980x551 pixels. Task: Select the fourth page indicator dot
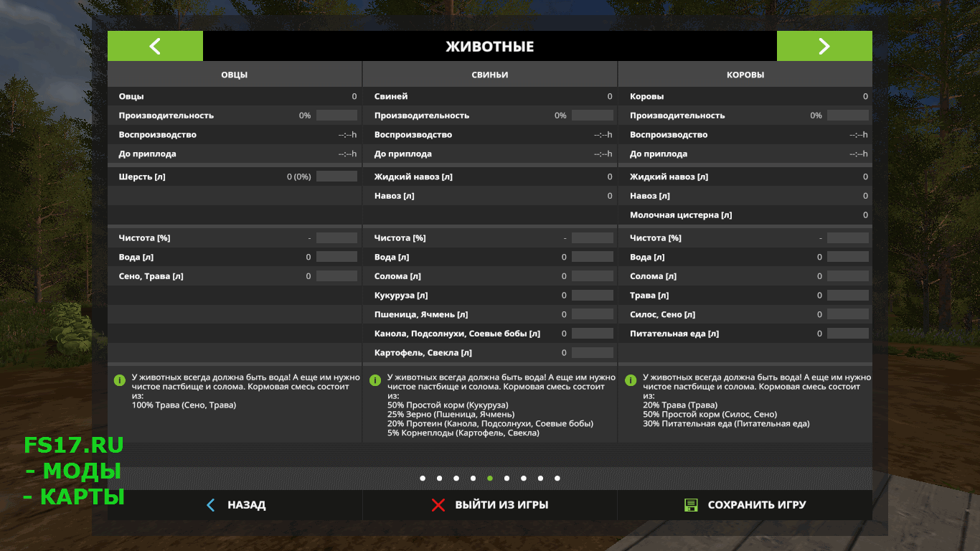point(473,478)
